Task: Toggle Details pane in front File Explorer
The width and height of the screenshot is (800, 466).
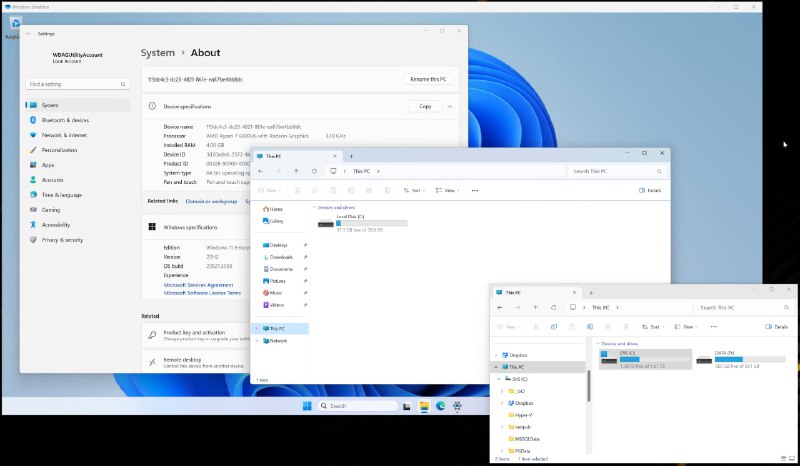Action: tap(776, 327)
